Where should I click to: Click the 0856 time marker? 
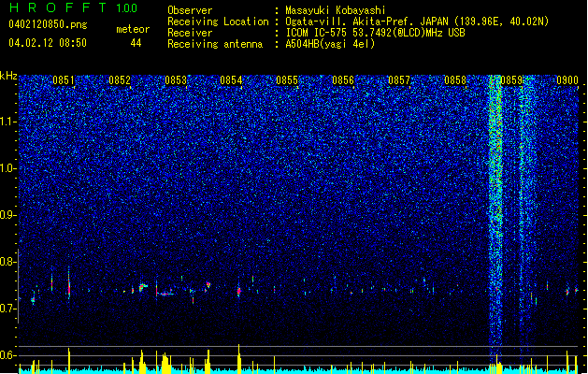(343, 80)
